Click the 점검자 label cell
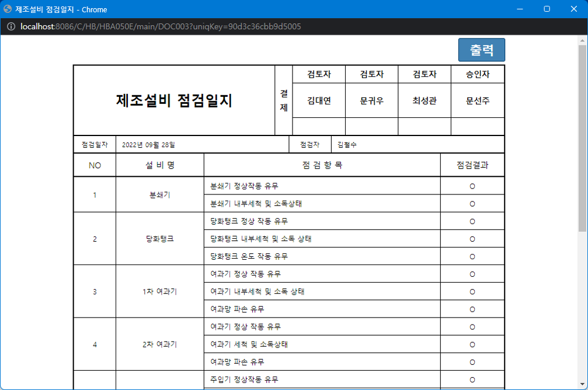Image resolution: width=588 pixels, height=390 pixels. pyautogui.click(x=309, y=145)
